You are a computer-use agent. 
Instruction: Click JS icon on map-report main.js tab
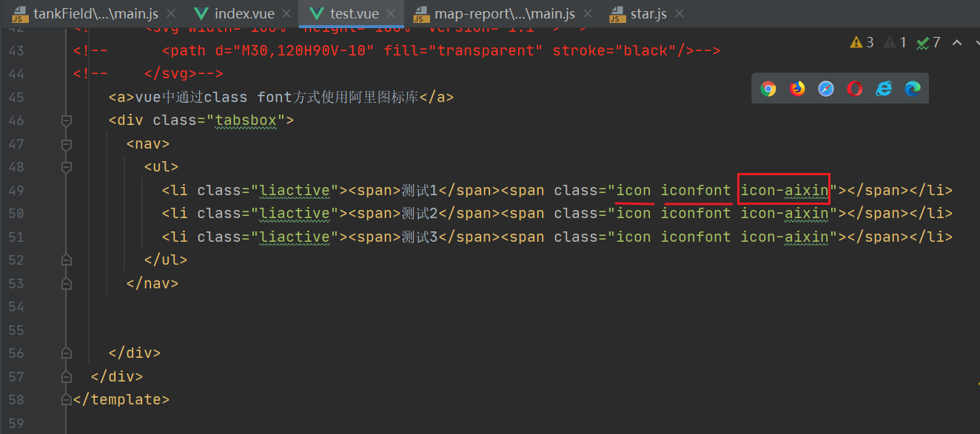point(421,14)
